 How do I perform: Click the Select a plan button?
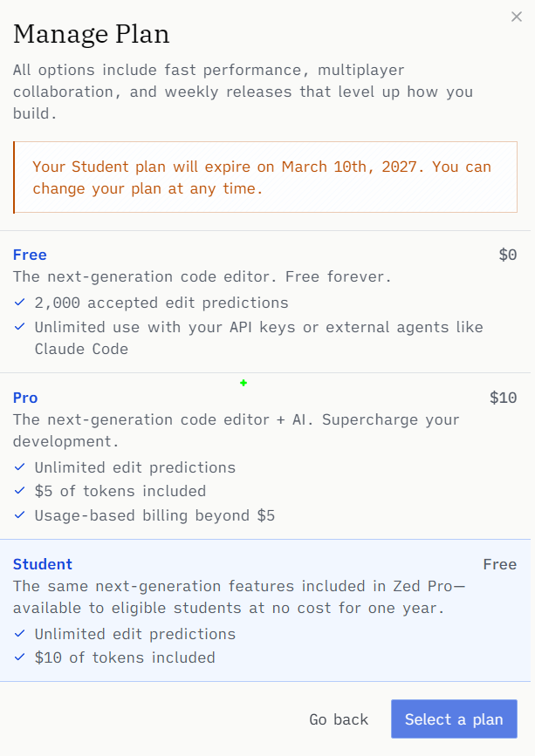(x=454, y=719)
